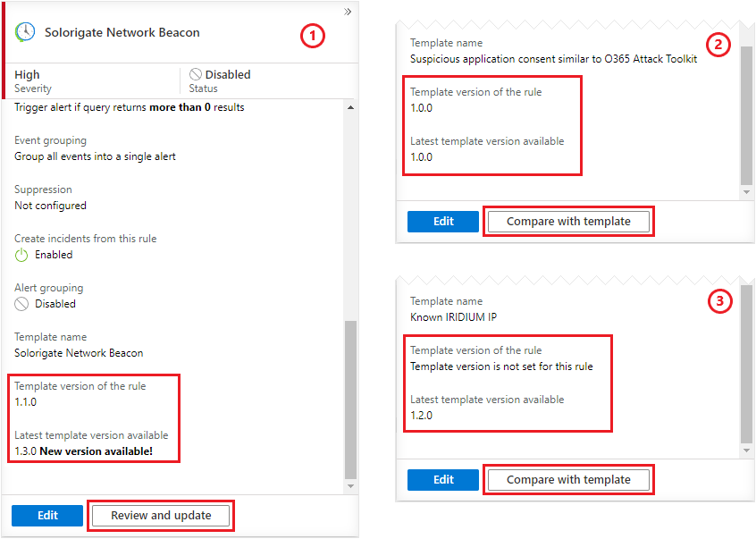Click the scroll down arrow in Known IRIDIUM IP pane
This screenshot has width=756, height=539.
tap(746, 451)
